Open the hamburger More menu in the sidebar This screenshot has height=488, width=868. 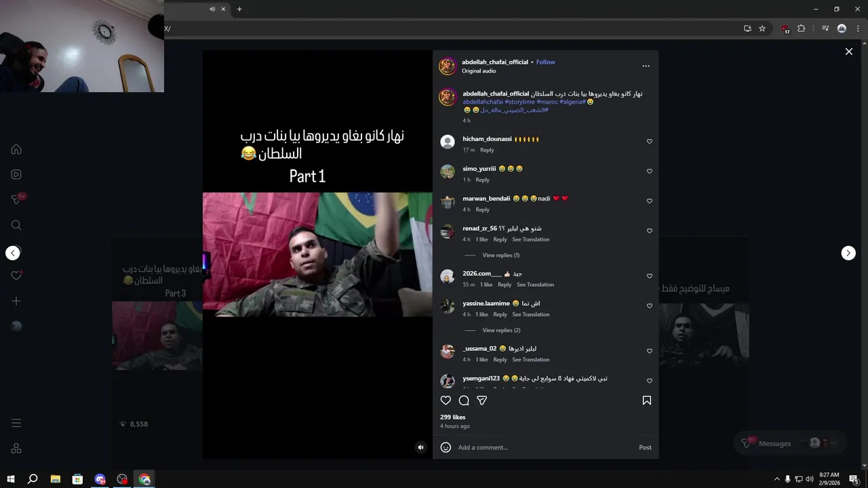[16, 423]
